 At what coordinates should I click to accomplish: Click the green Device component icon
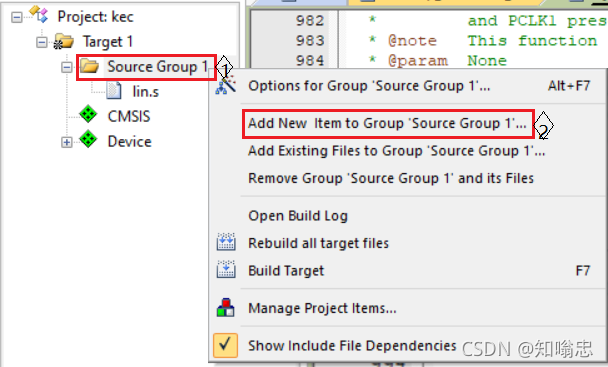pos(88,139)
